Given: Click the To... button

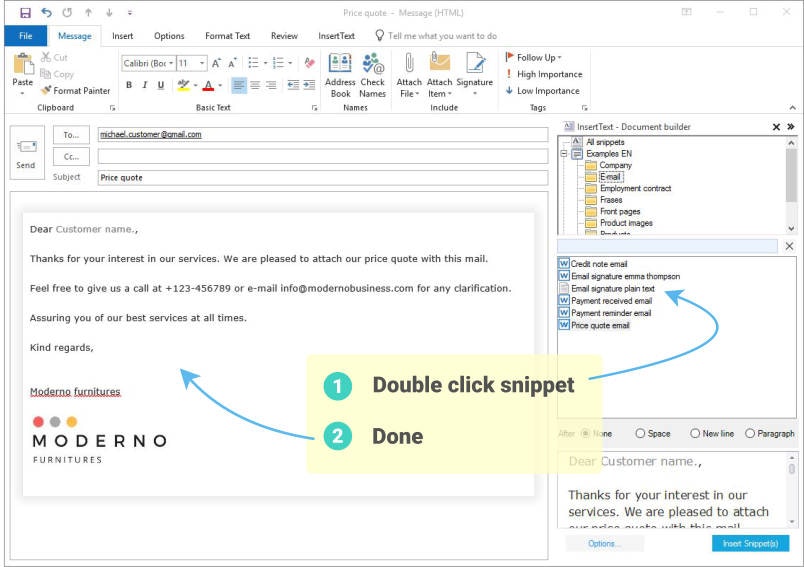Looking at the screenshot, I should tap(71, 135).
